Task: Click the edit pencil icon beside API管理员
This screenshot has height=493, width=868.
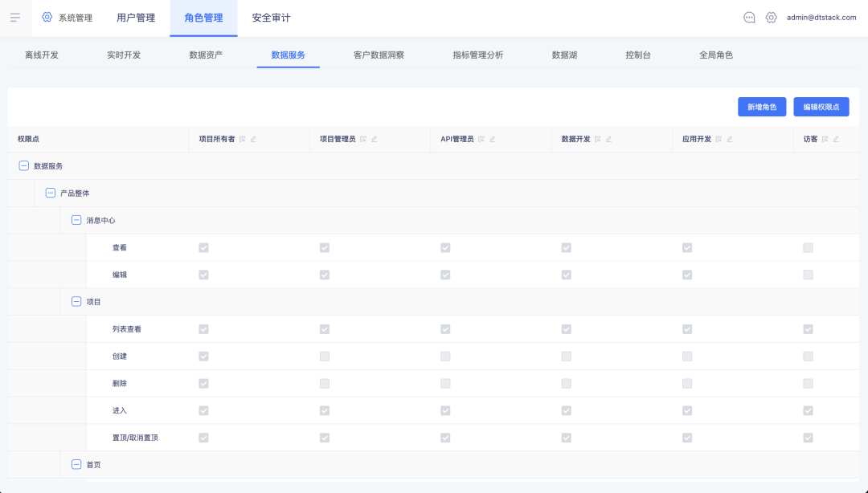Action: pyautogui.click(x=493, y=139)
